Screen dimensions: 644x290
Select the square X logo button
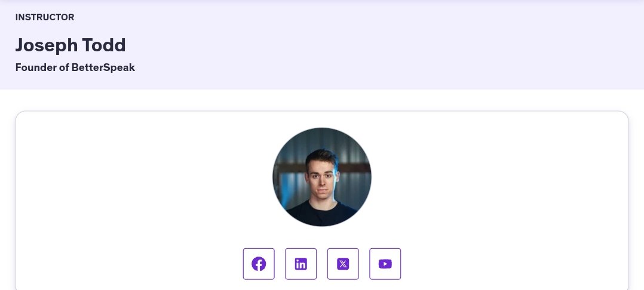343,264
